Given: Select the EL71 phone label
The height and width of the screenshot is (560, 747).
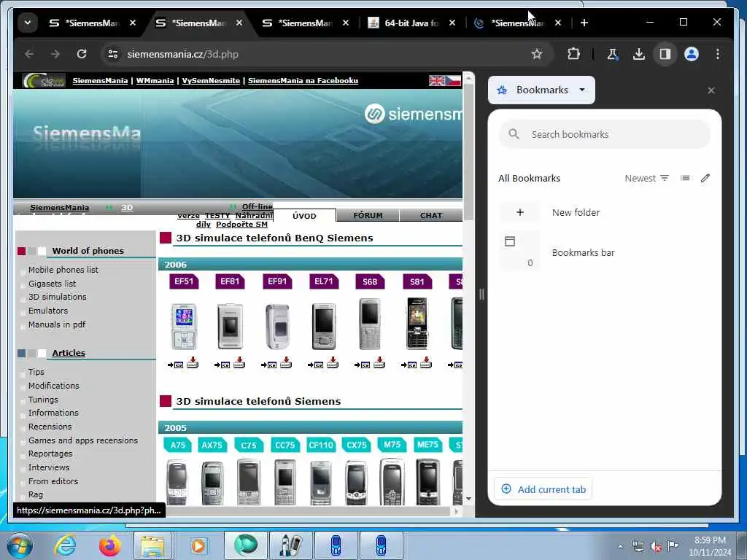Looking at the screenshot, I should (x=324, y=281).
